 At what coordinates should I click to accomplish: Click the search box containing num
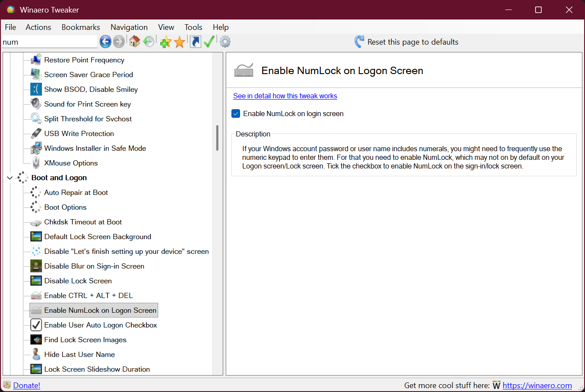(49, 42)
